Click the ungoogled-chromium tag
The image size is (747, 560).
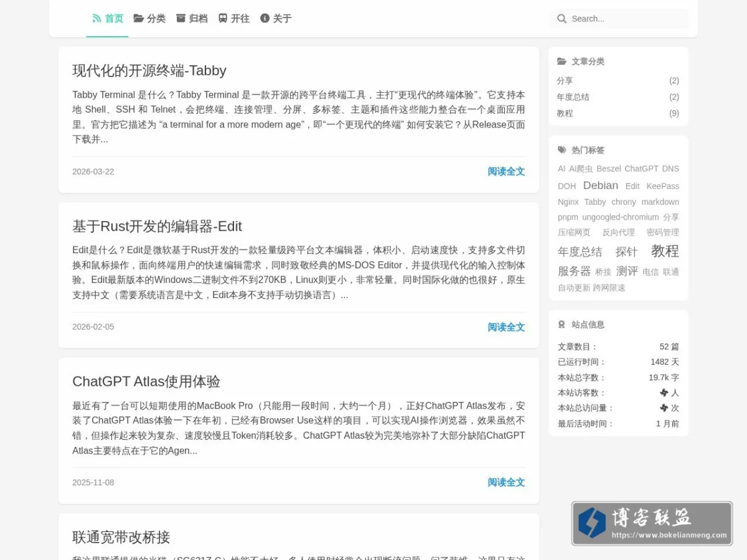[x=621, y=217]
